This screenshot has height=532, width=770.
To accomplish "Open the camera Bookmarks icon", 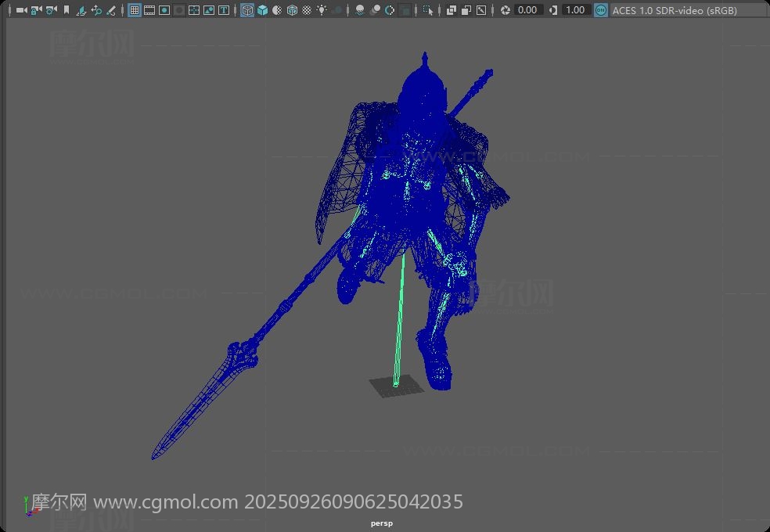I will [x=67, y=10].
